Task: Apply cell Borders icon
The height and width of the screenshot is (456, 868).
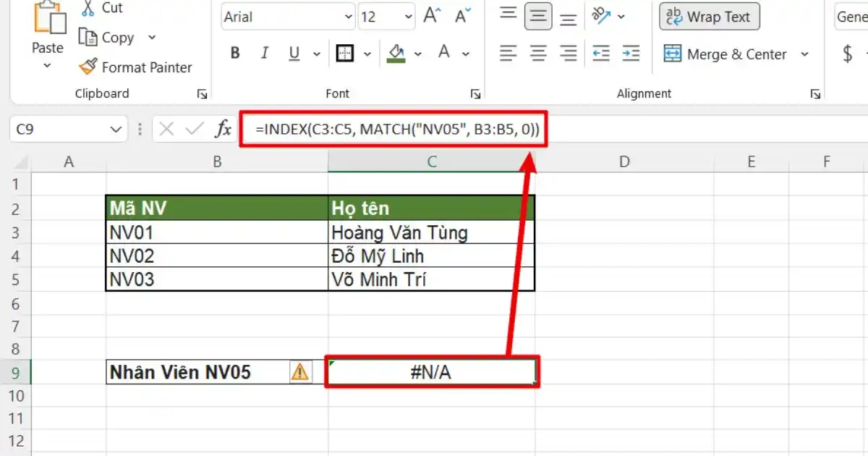Action: pos(345,53)
